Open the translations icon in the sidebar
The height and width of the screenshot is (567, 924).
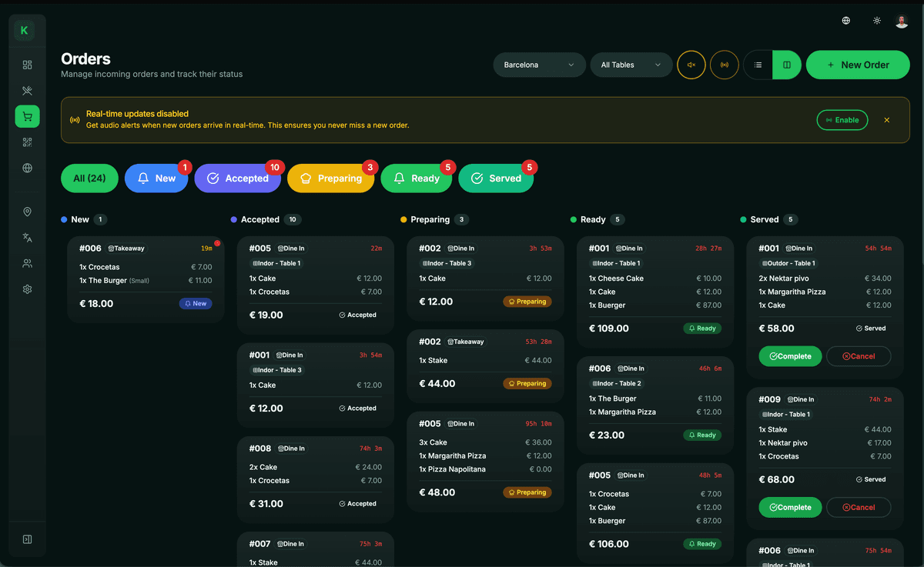point(27,237)
